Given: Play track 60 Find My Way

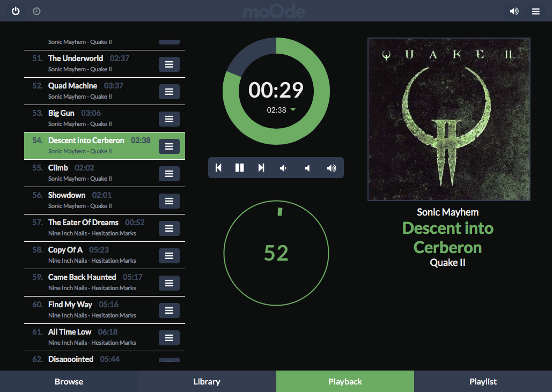Looking at the screenshot, I should pyautogui.click(x=105, y=309).
